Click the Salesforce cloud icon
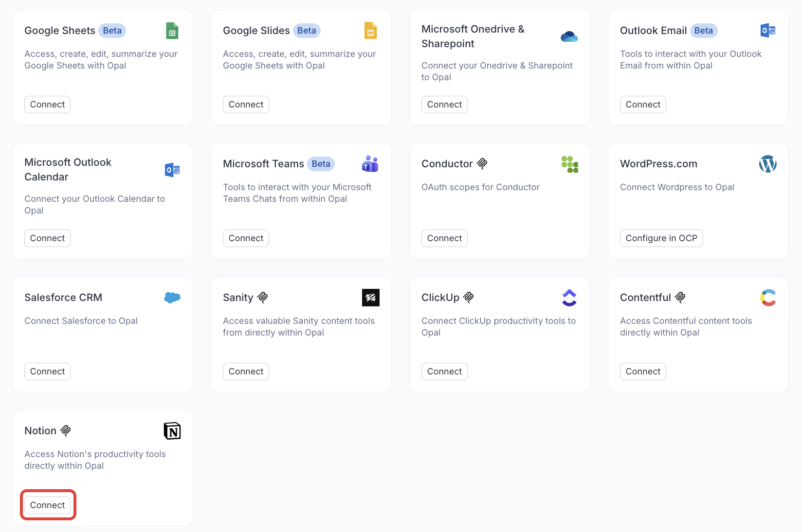Viewport: 801px width, 532px height. 172,298
